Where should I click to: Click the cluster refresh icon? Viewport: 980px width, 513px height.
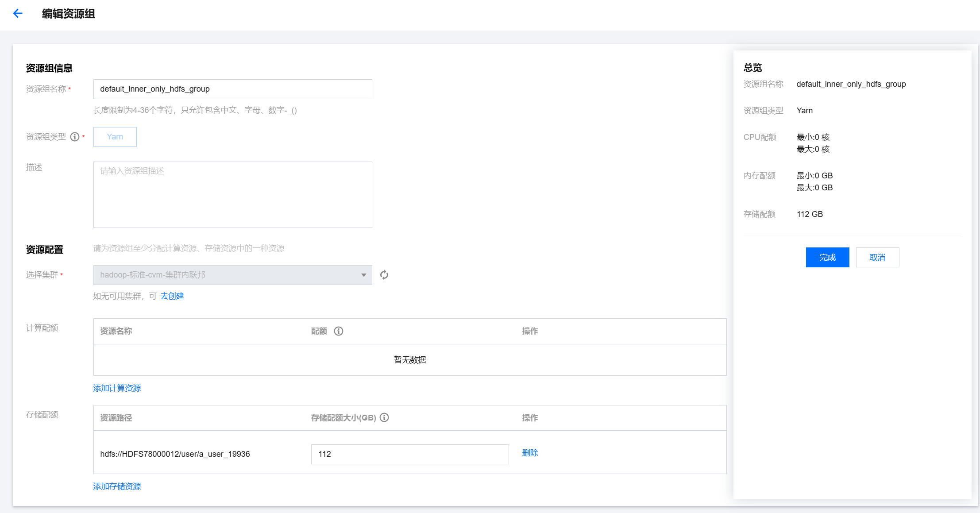[x=384, y=275]
